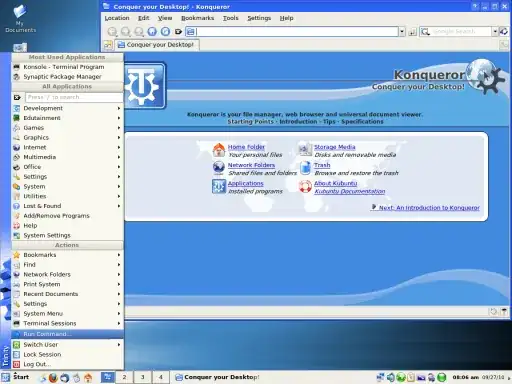Screen dimensions: 512x384
Task: Click the About Kubuntu lifebuoy icon
Action: [x=305, y=186]
